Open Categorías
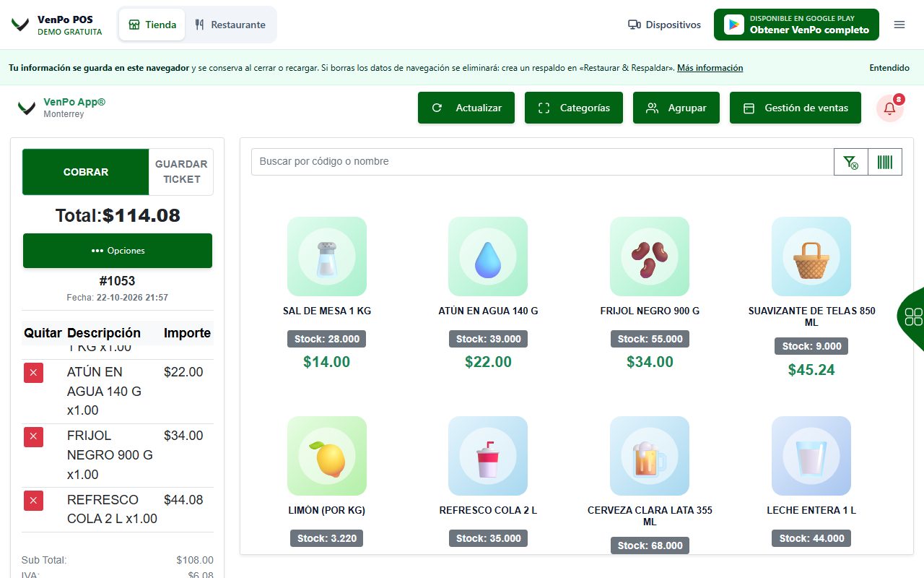The height and width of the screenshot is (578, 924). [x=574, y=108]
